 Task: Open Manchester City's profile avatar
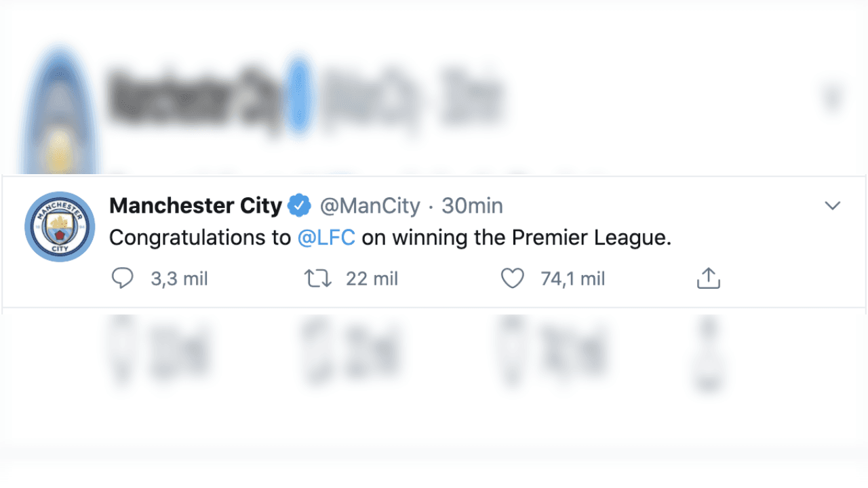pos(60,226)
